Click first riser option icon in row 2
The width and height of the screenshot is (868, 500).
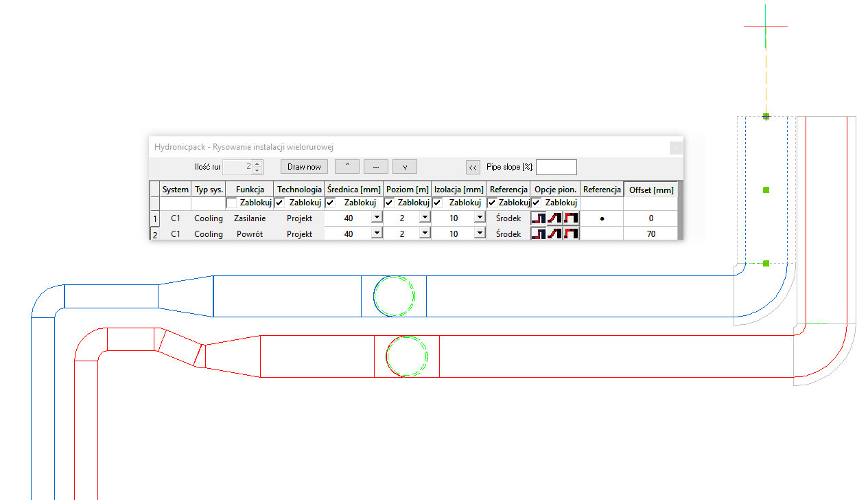pyautogui.click(x=539, y=234)
